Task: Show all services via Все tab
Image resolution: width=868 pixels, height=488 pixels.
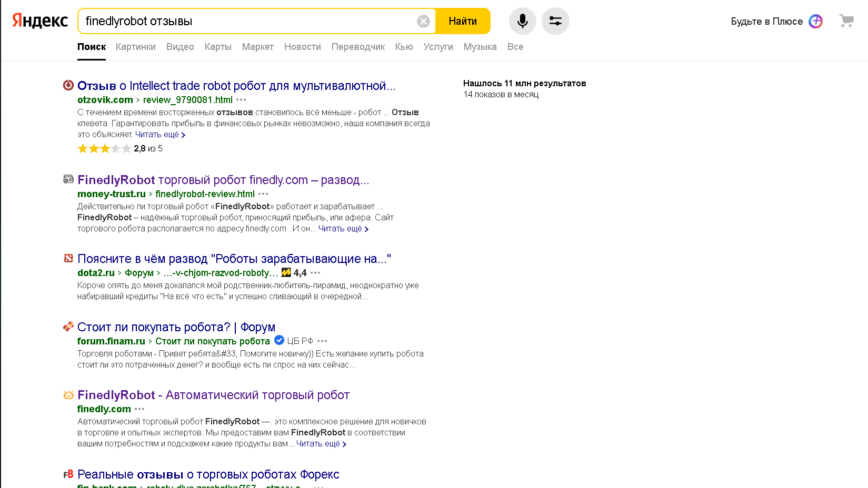Action: [x=515, y=47]
